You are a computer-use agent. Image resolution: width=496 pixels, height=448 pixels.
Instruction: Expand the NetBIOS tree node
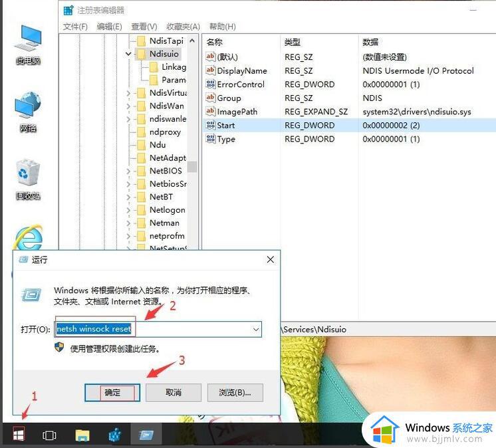(128, 171)
